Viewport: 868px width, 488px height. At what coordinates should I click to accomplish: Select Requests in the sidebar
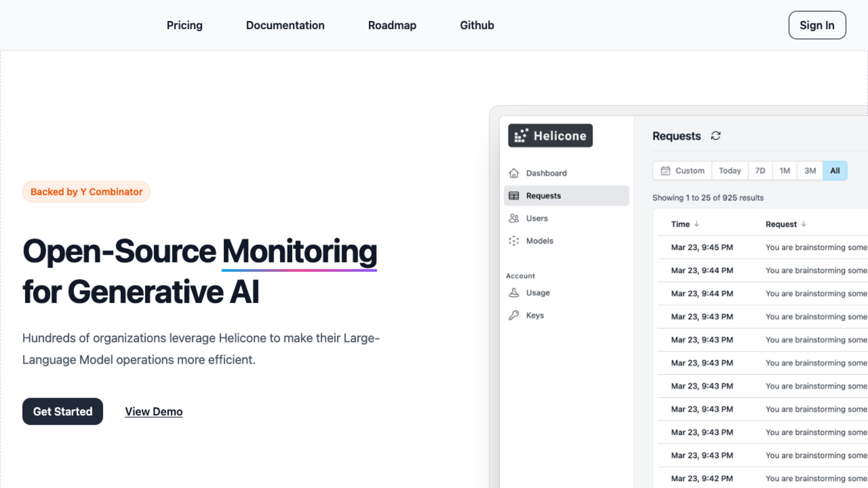pos(566,196)
